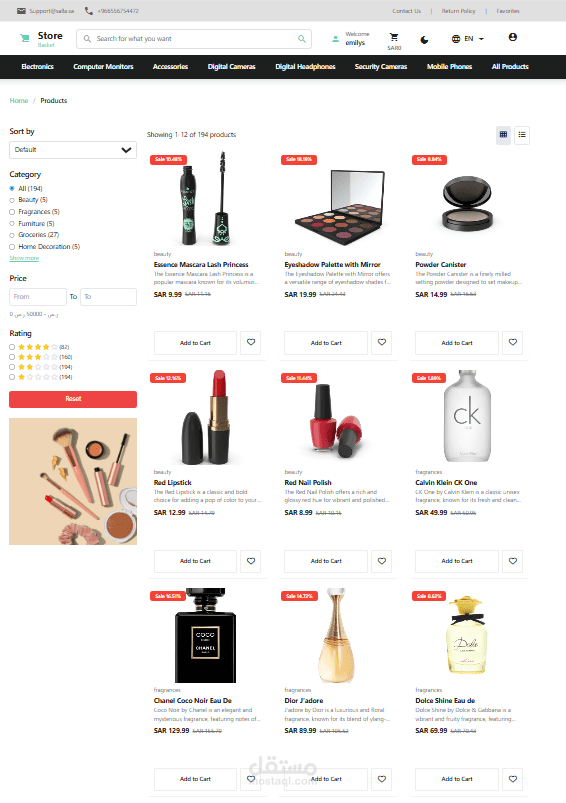Add Eyeshadow Palette with Mirror to cart
566x803 pixels.
tap(326, 343)
